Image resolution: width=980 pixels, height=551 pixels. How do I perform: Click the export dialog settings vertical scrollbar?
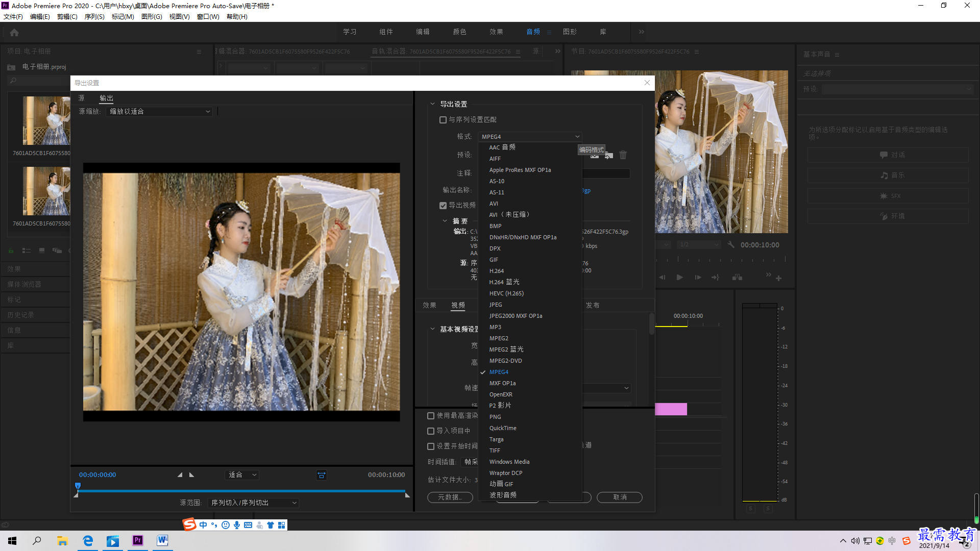(x=651, y=324)
